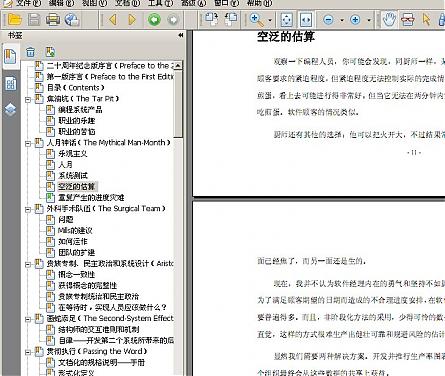
Task: Select bookmark 获得概念的完整性
Action: pos(87,286)
